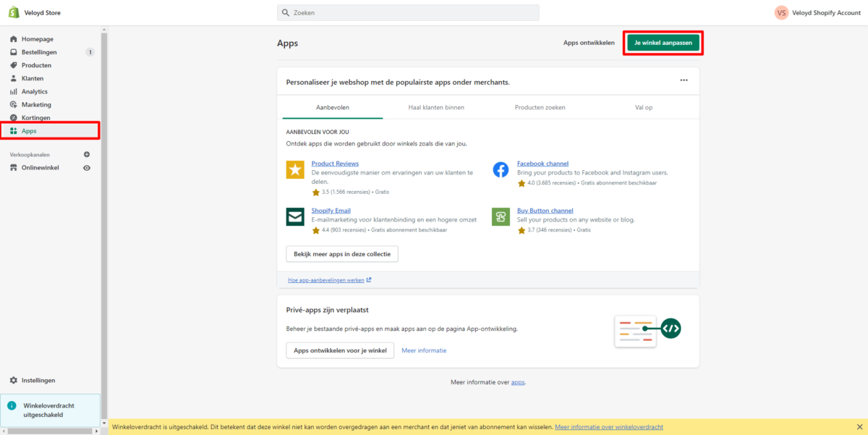Dismiss the yellow Winkeloverdracht banner

859,427
